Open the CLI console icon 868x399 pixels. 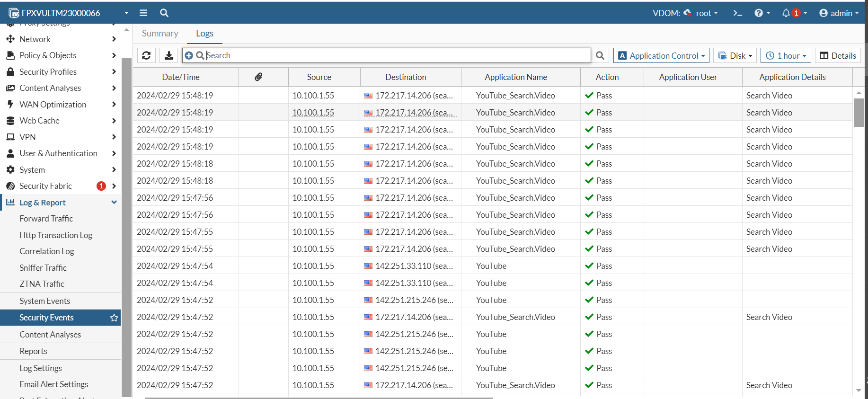point(737,13)
